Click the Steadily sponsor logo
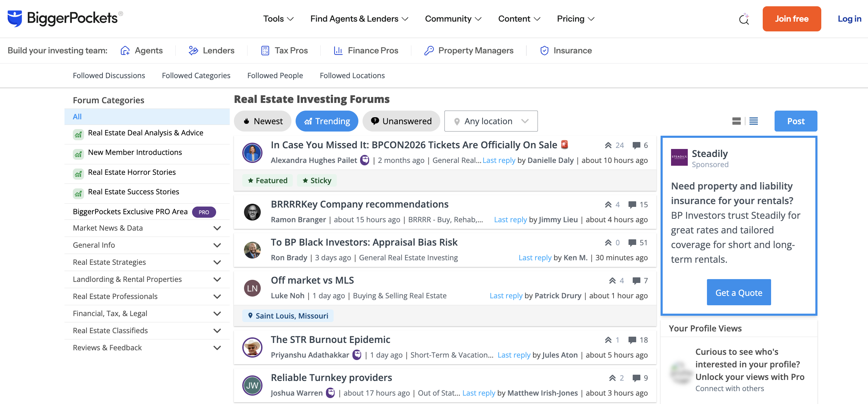868x404 pixels. click(x=679, y=157)
